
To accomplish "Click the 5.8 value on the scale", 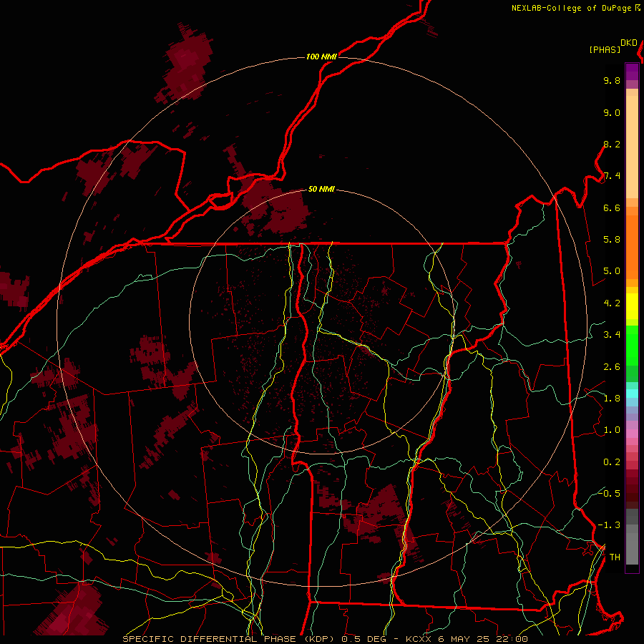I will tap(612, 240).
